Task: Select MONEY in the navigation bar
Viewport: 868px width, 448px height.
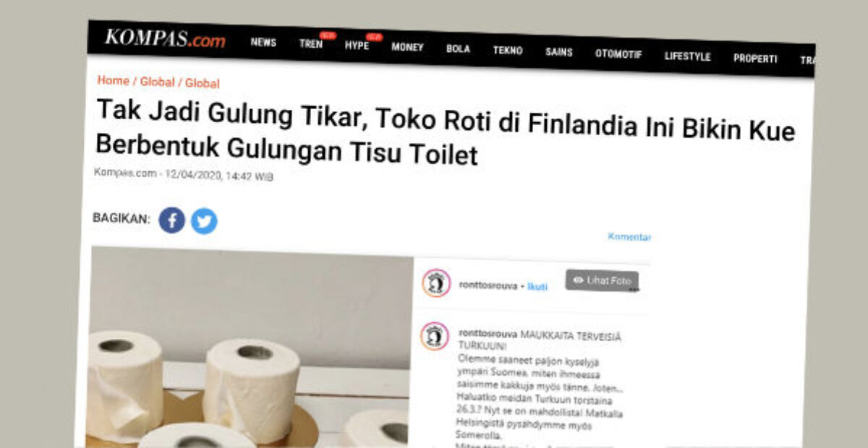Action: click(x=407, y=47)
